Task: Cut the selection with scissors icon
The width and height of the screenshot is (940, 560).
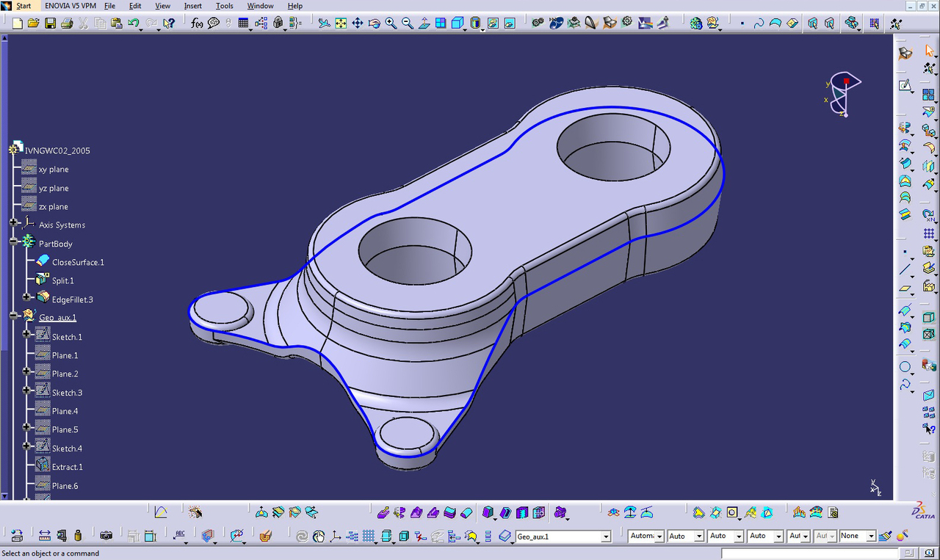Action: tap(83, 23)
